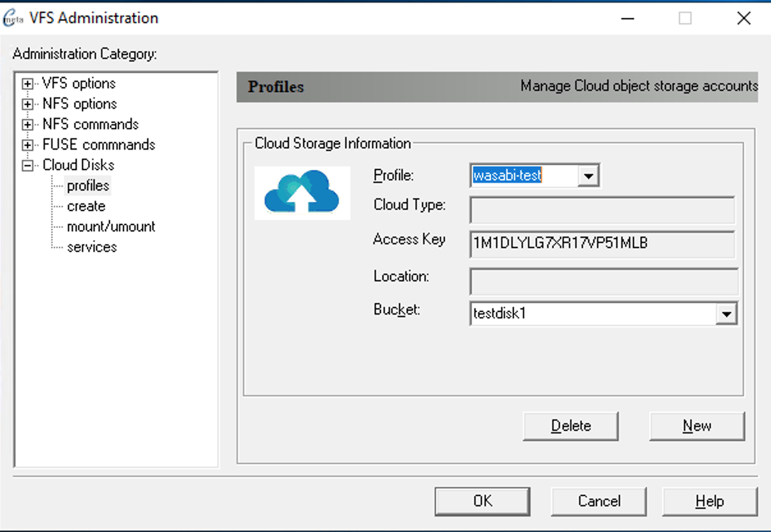Open the Profile dropdown arrow
Viewport: 771px width, 532px height.
pyautogui.click(x=588, y=176)
